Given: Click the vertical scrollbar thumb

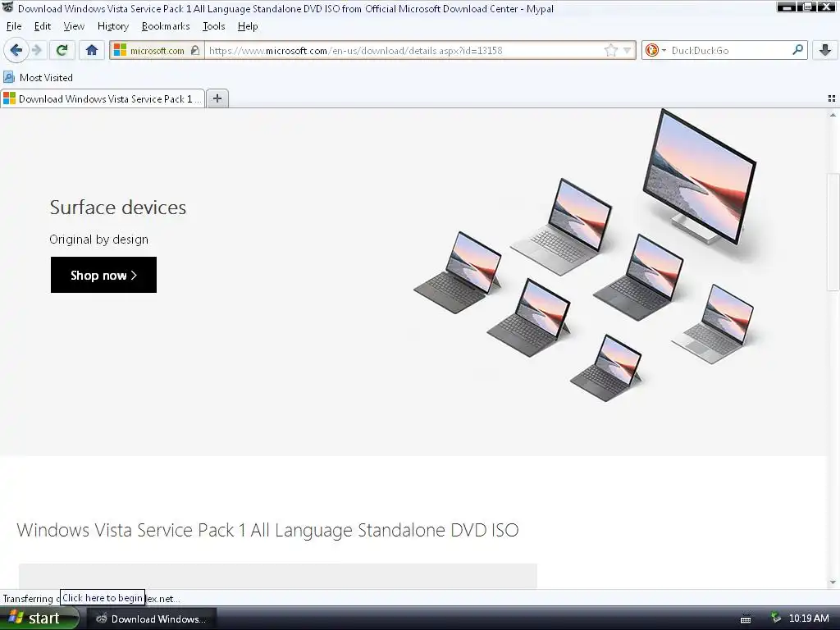Looking at the screenshot, I should pos(833,232).
